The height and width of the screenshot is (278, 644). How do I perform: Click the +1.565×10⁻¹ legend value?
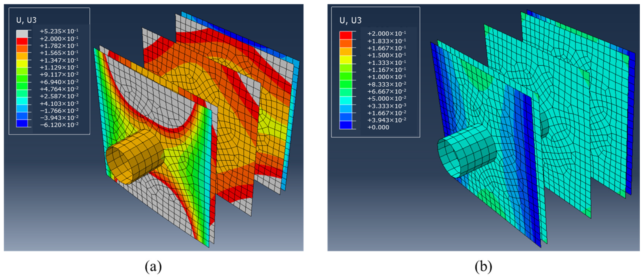[59, 53]
